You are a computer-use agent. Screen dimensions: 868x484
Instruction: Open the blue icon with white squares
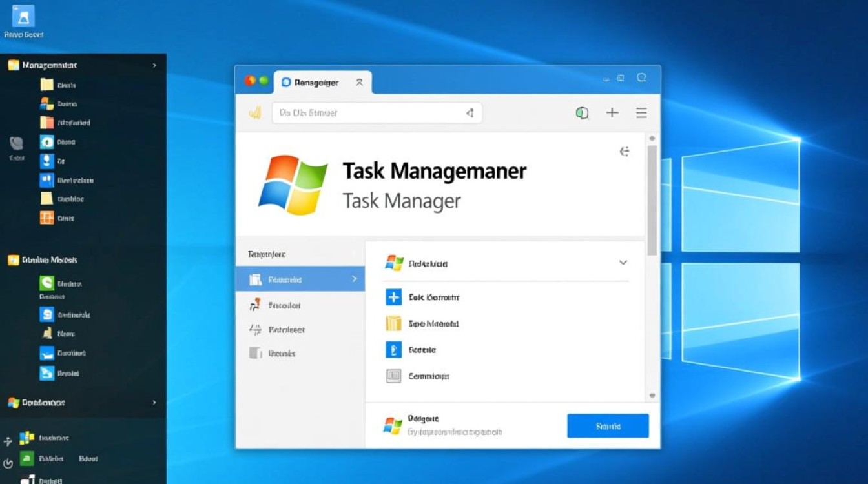click(x=46, y=180)
